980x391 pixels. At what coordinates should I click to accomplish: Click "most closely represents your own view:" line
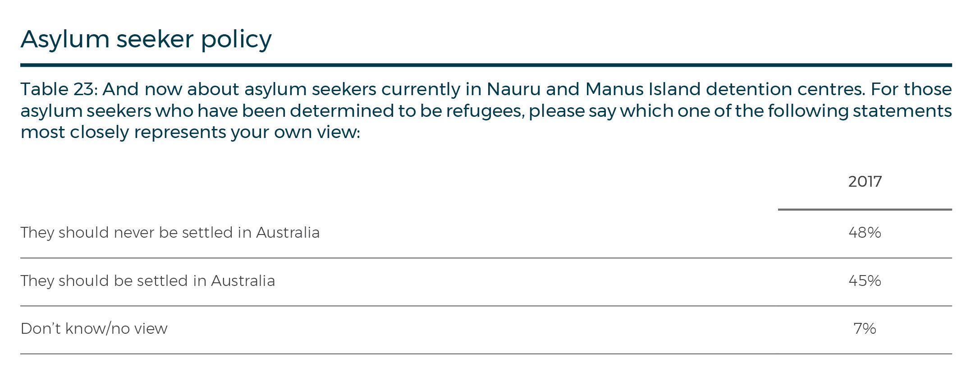[190, 132]
